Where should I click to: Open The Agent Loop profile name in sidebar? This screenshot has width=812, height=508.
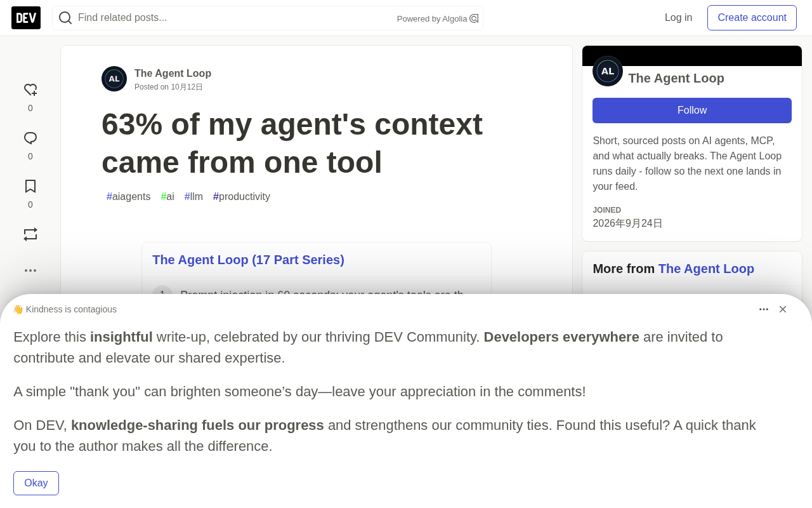(x=676, y=78)
